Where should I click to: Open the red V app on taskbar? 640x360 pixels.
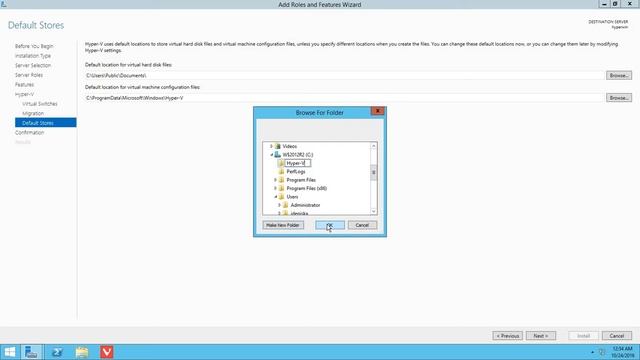107,352
